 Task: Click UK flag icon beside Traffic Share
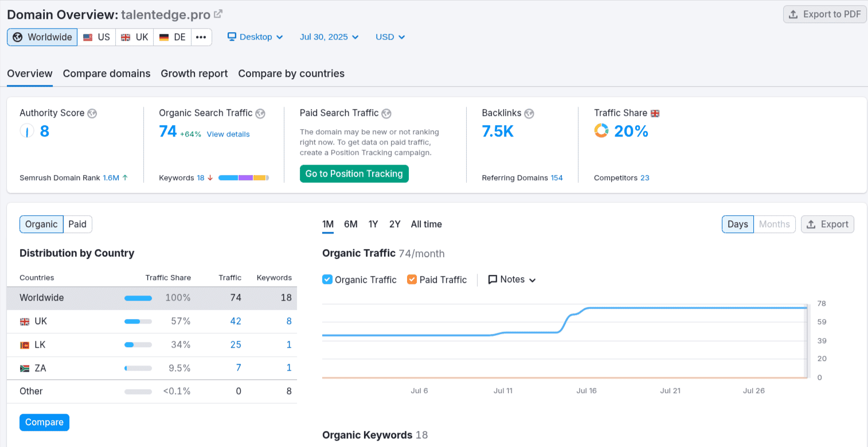click(655, 114)
